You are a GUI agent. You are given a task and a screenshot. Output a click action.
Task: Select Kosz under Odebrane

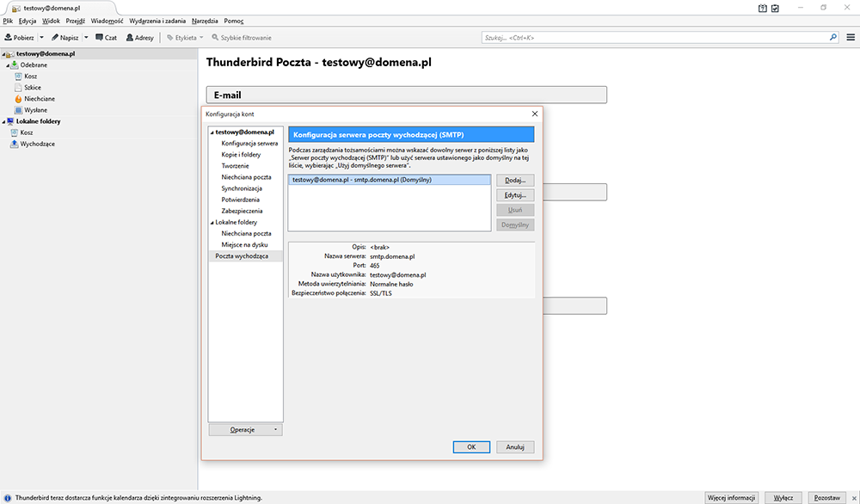30,77
